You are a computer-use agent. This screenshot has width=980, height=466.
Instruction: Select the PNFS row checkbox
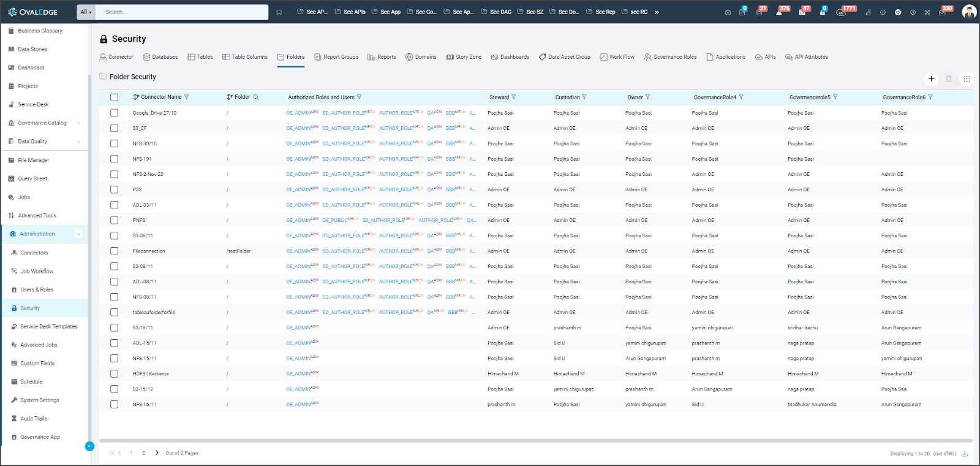(114, 220)
